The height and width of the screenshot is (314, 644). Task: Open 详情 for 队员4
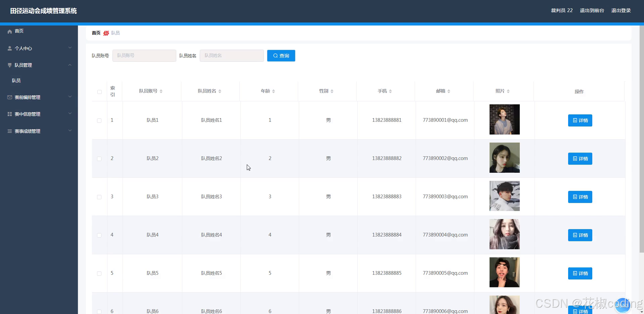tap(580, 235)
